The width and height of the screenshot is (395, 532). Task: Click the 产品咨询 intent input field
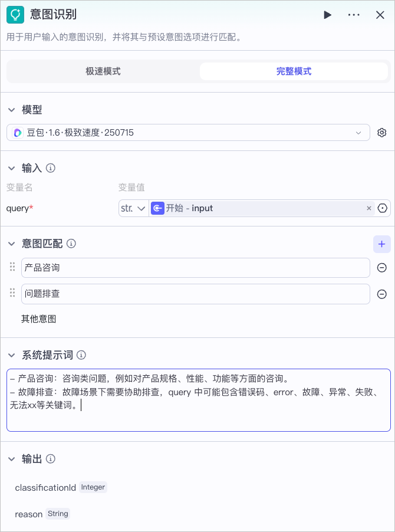point(195,268)
